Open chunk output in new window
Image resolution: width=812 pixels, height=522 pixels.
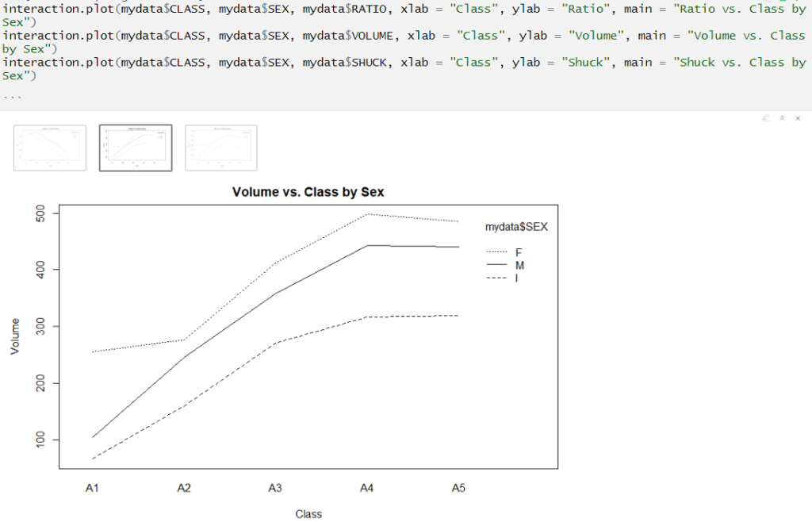766,118
